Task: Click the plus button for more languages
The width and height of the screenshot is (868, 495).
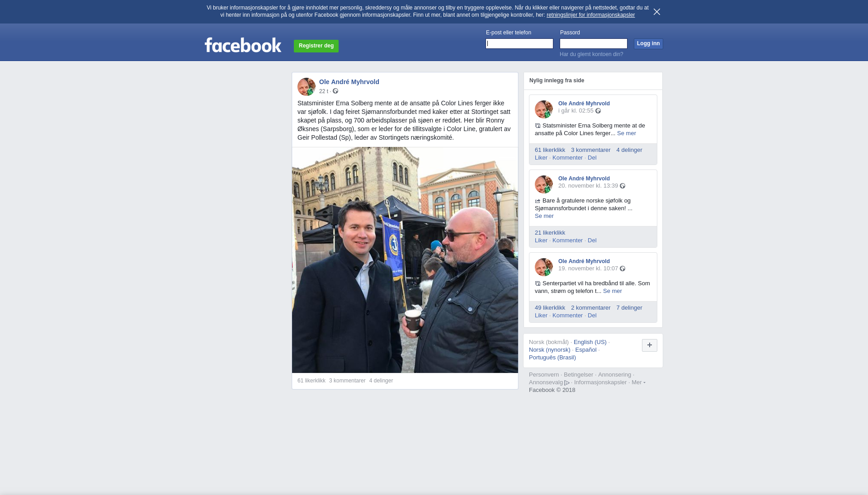Action: (x=650, y=345)
